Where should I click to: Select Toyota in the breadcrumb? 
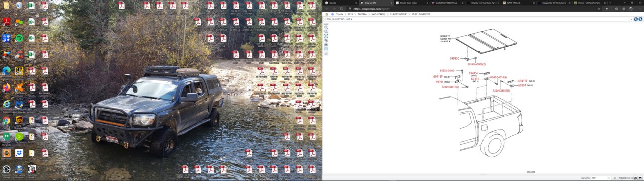pyautogui.click(x=340, y=14)
